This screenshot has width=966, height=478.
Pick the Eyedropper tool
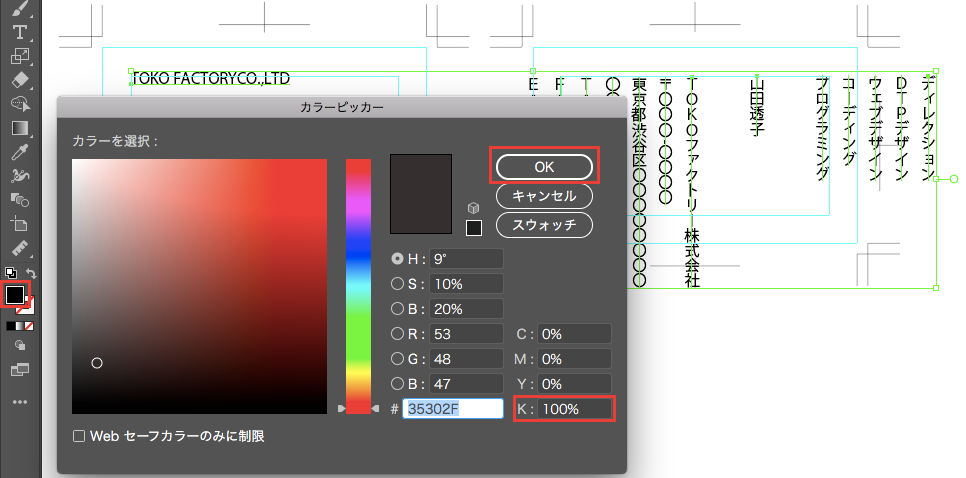point(19,152)
